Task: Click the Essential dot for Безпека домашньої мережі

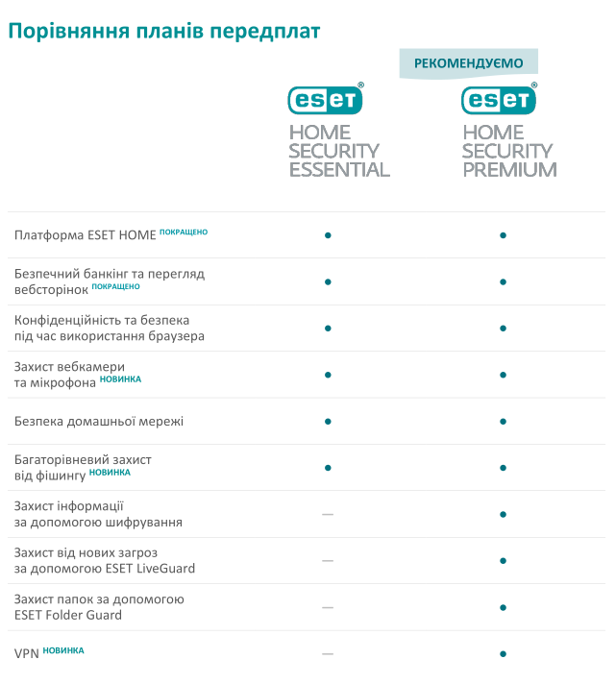Action: click(328, 422)
